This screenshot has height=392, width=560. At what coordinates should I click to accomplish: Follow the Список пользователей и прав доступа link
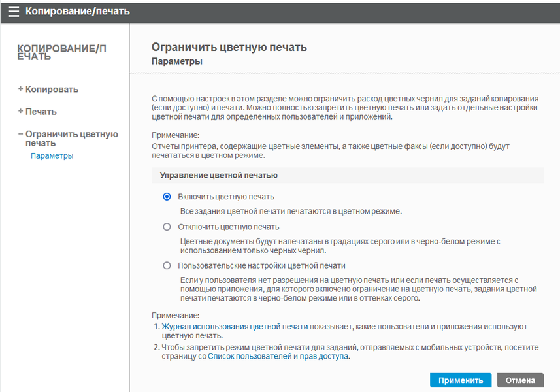(x=279, y=357)
